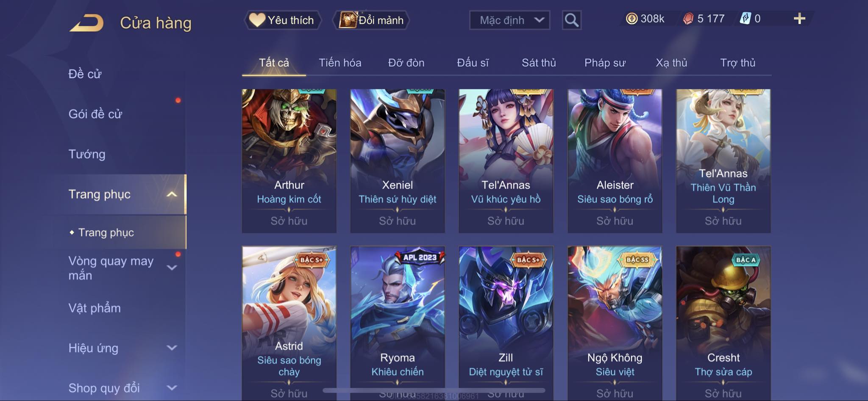Collapse the Trang phục sidebar section
Image resolution: width=868 pixels, height=401 pixels.
coord(172,194)
